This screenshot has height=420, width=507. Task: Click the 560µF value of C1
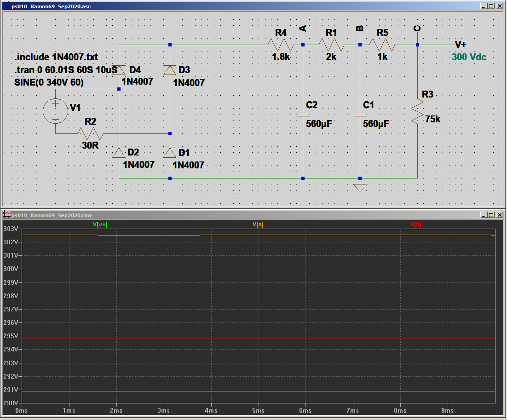tap(376, 124)
